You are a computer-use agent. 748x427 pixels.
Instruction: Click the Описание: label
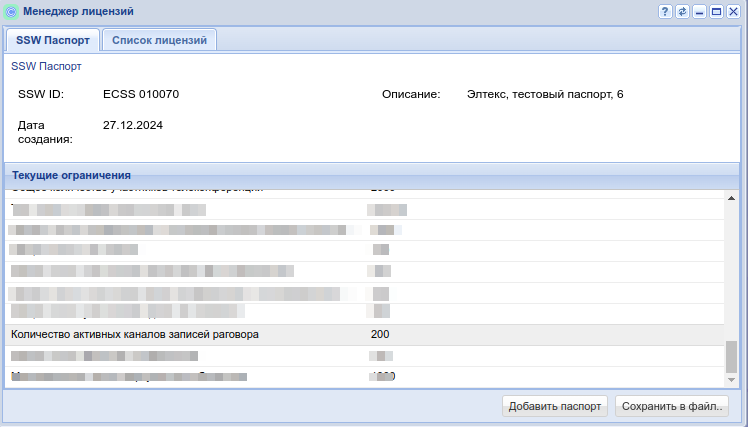[411, 94]
